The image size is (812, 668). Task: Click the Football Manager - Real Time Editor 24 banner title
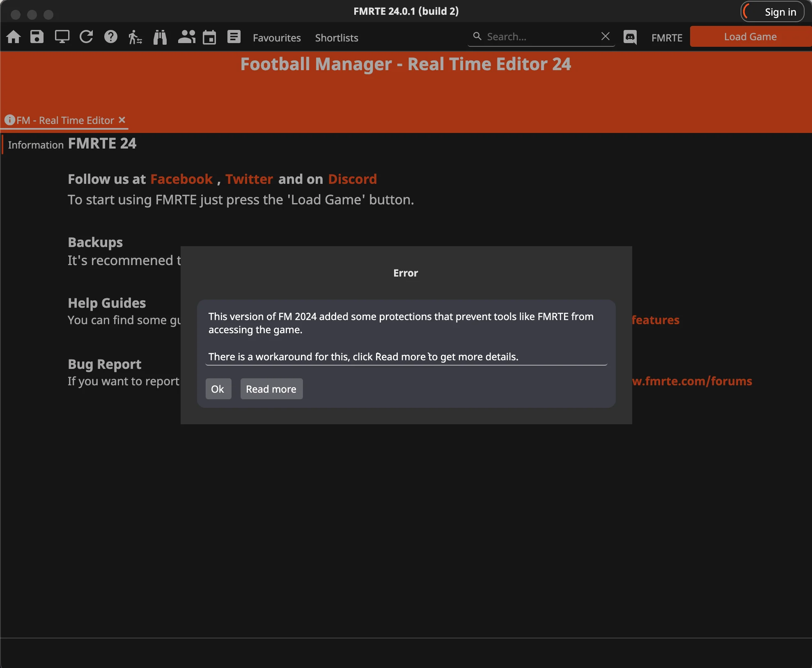pyautogui.click(x=406, y=64)
